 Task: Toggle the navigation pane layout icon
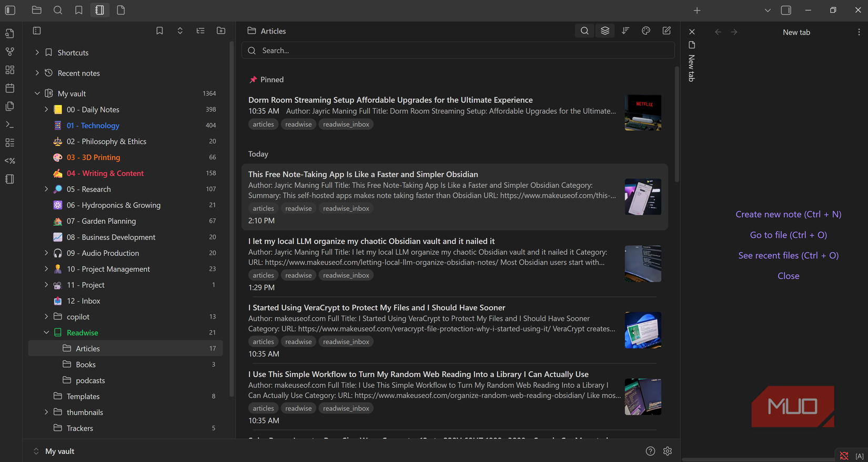tap(37, 31)
